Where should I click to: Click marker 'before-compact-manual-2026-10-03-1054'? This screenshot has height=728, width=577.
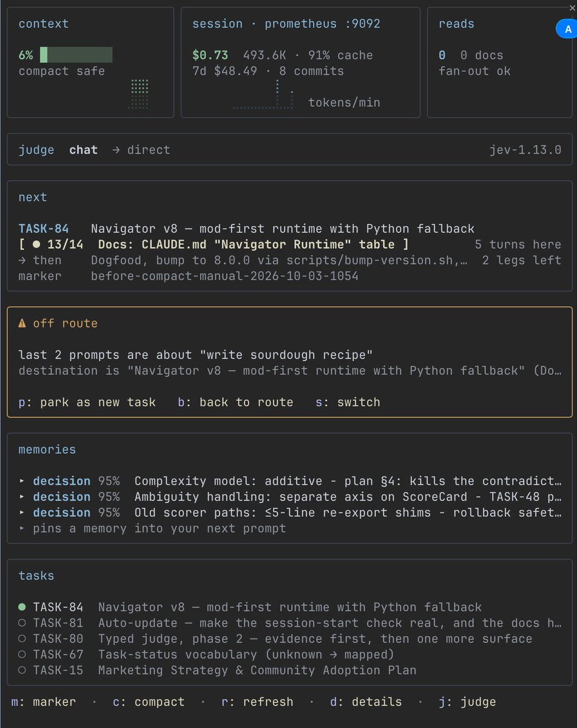pos(224,276)
